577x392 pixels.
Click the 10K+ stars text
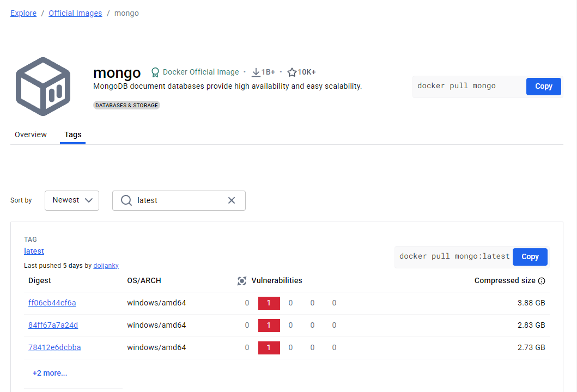pyautogui.click(x=307, y=72)
